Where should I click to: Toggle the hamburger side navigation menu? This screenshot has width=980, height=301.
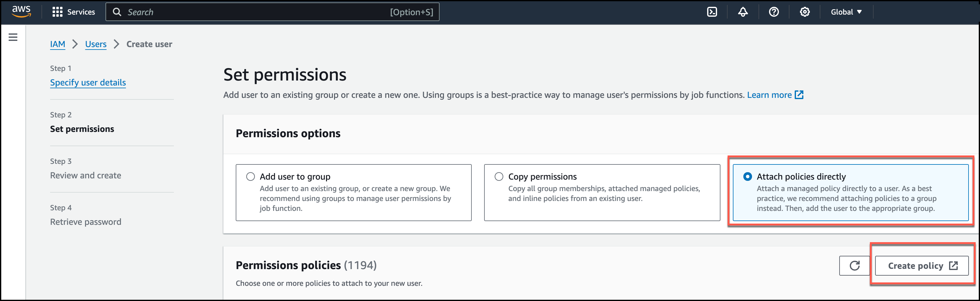pos(13,37)
